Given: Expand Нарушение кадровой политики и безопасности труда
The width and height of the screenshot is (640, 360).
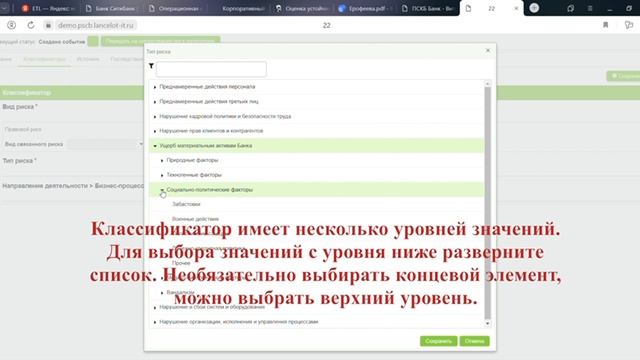Looking at the screenshot, I should (x=155, y=117).
